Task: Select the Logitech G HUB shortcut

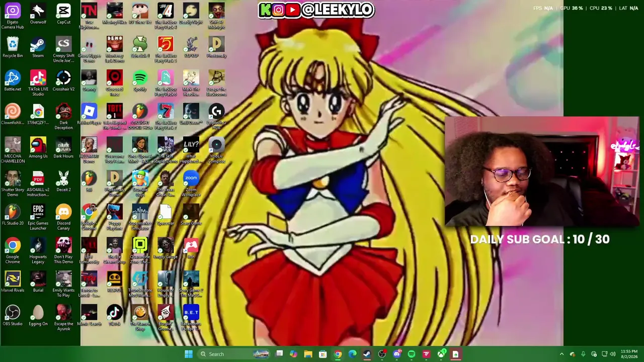Action: pyautogui.click(x=216, y=117)
